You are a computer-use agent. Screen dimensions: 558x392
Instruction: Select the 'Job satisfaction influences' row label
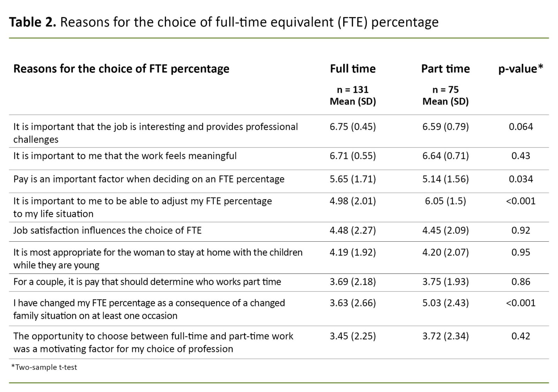(x=107, y=230)
